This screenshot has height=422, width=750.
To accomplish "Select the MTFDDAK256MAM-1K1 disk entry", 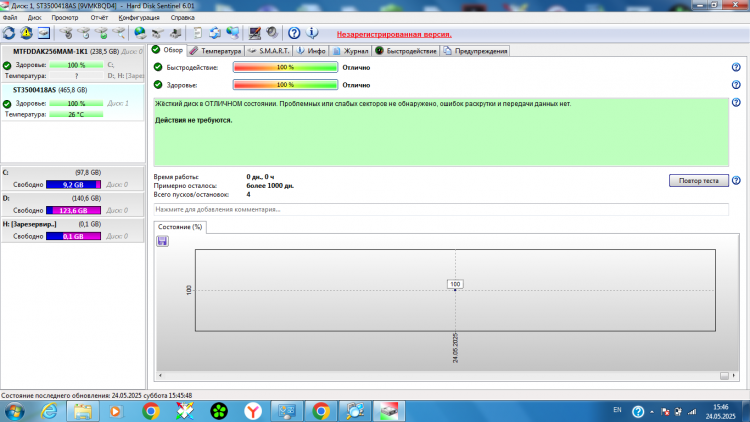I will pos(73,64).
